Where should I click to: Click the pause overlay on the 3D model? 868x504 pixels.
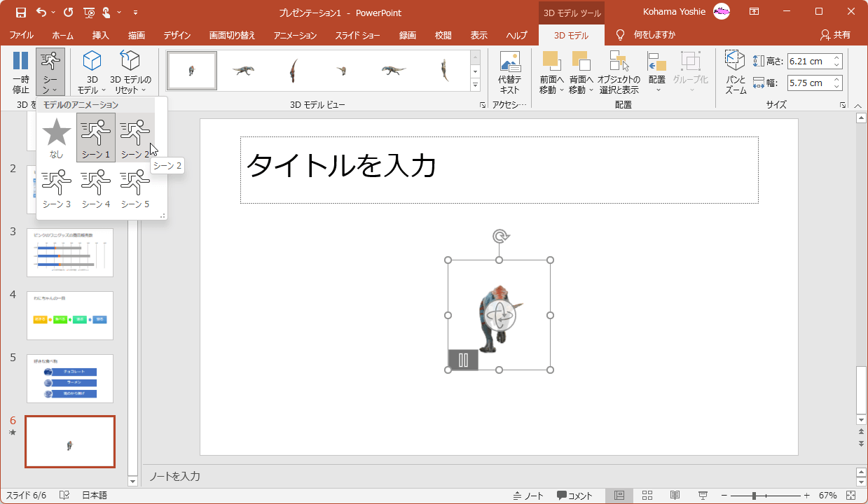pyautogui.click(x=463, y=360)
